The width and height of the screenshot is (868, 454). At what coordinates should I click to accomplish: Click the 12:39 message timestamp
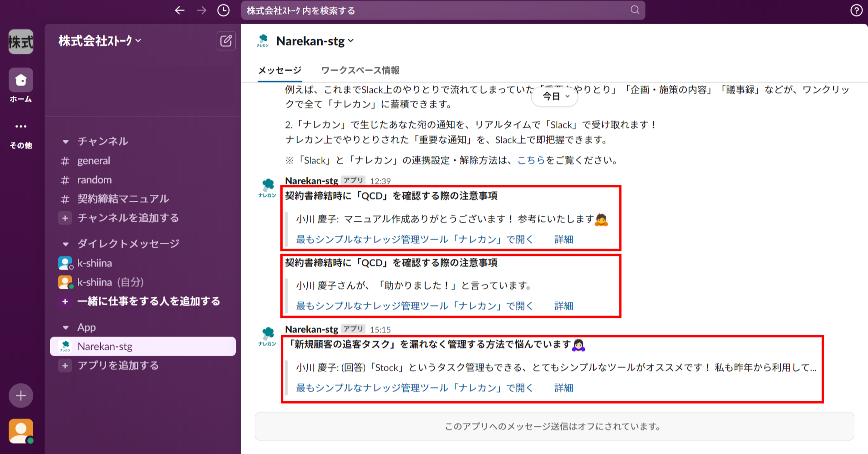(380, 181)
